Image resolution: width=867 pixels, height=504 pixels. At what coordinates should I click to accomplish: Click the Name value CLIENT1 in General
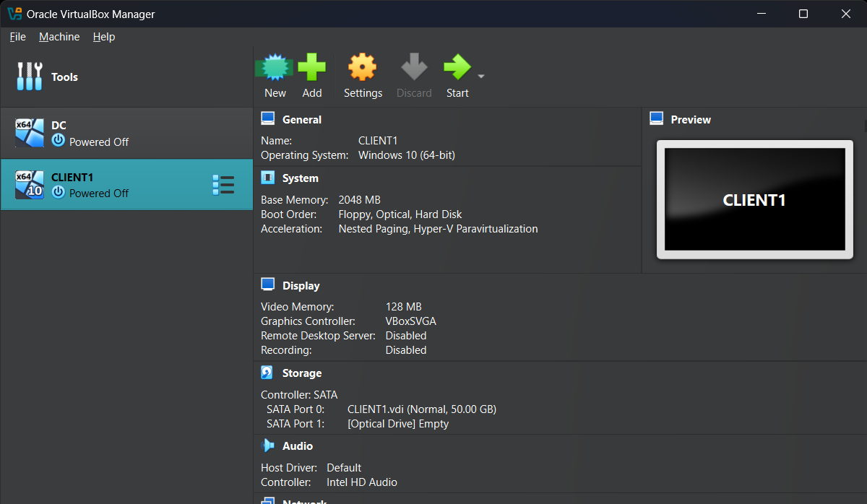(x=378, y=141)
